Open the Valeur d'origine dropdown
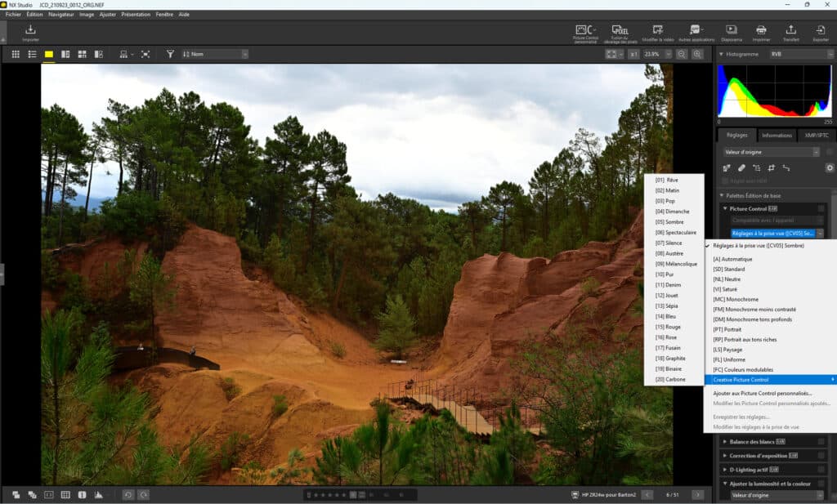The image size is (837, 504). pyautogui.click(x=772, y=153)
